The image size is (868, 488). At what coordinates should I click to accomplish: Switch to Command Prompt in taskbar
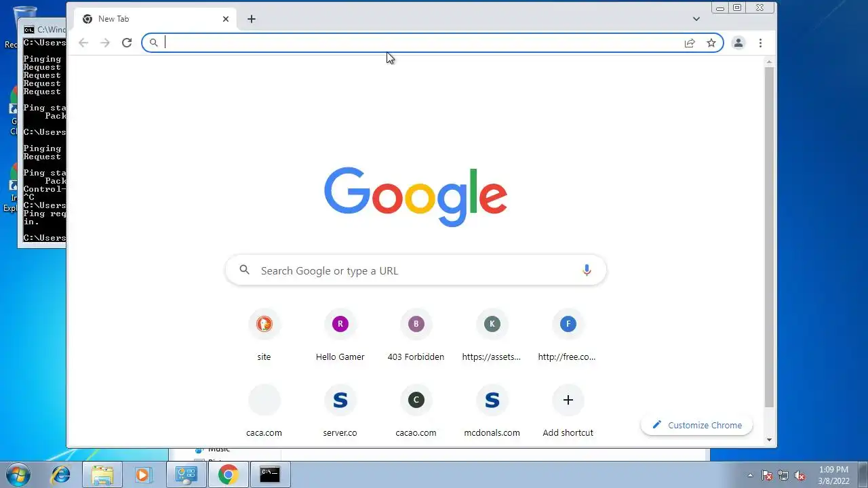click(x=270, y=474)
